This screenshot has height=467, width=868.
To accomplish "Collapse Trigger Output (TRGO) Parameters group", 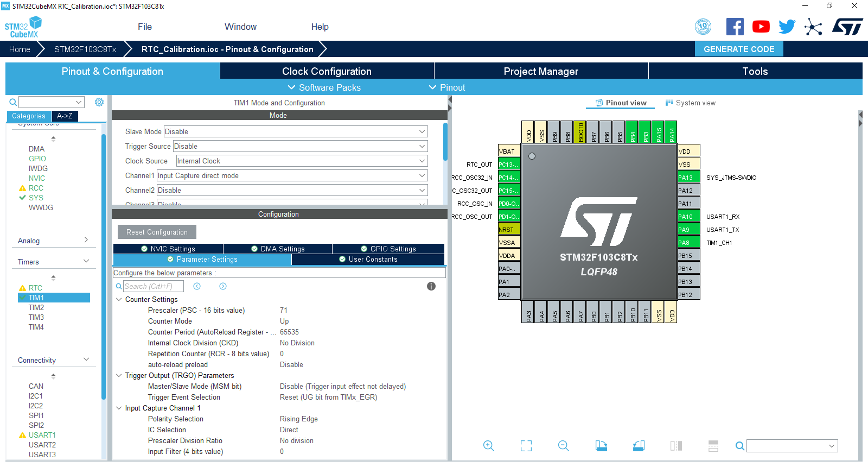I will point(119,375).
